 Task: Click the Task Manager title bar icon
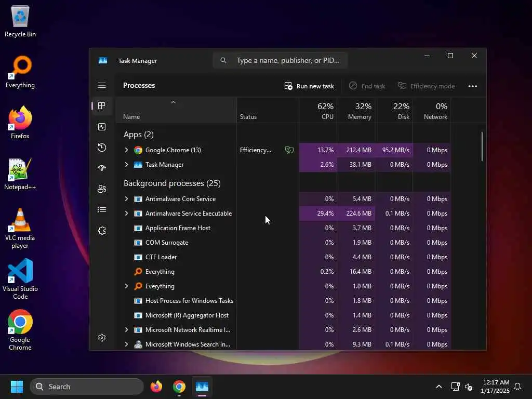(x=103, y=60)
